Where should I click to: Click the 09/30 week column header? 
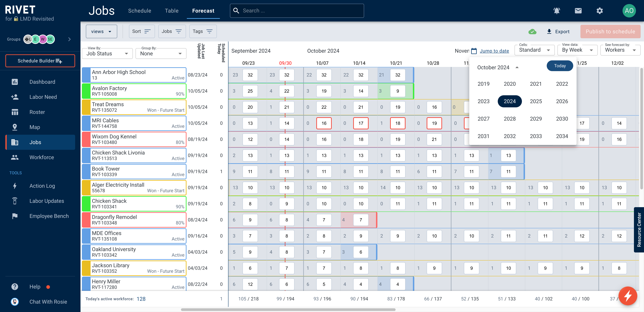(285, 63)
